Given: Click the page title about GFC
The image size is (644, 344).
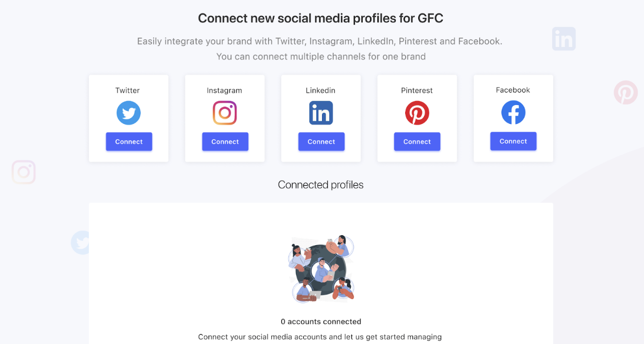Looking at the screenshot, I should click(x=320, y=18).
